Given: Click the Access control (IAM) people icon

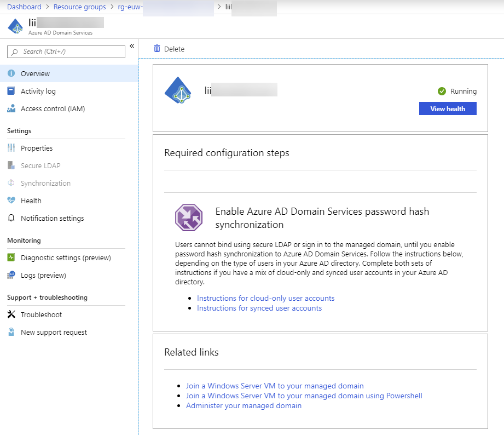Looking at the screenshot, I should 11,108.
